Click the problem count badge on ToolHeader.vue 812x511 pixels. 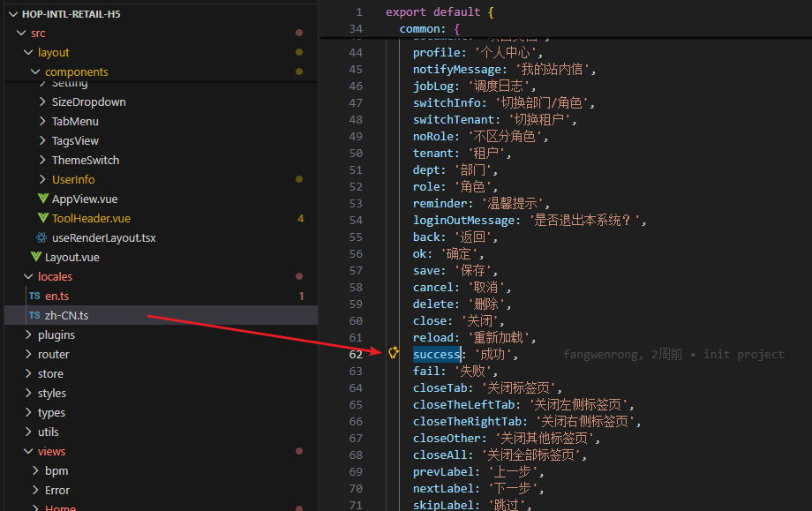[300, 219]
